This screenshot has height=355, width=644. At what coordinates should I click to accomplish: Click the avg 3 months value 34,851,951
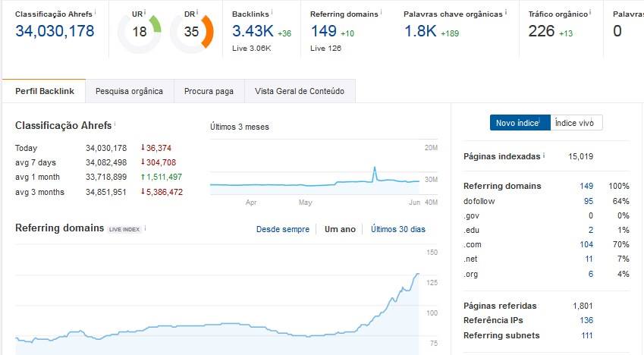click(x=106, y=192)
